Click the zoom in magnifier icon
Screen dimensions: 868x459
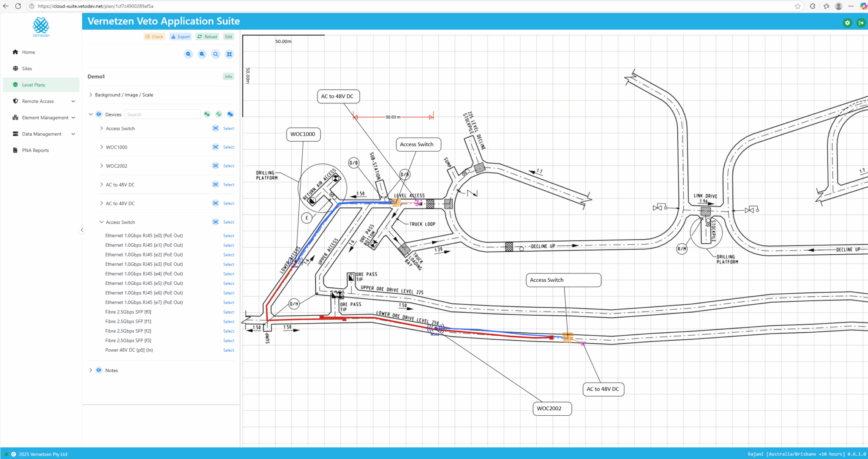point(188,54)
